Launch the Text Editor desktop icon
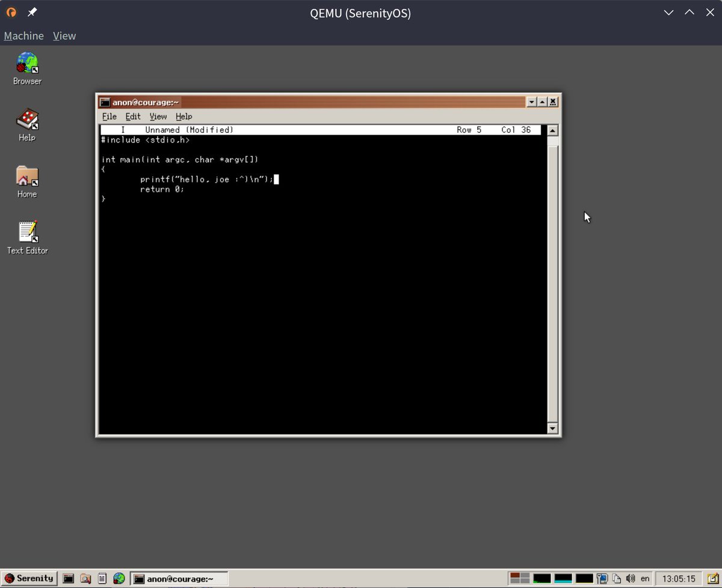This screenshot has height=588, width=722. click(x=27, y=238)
